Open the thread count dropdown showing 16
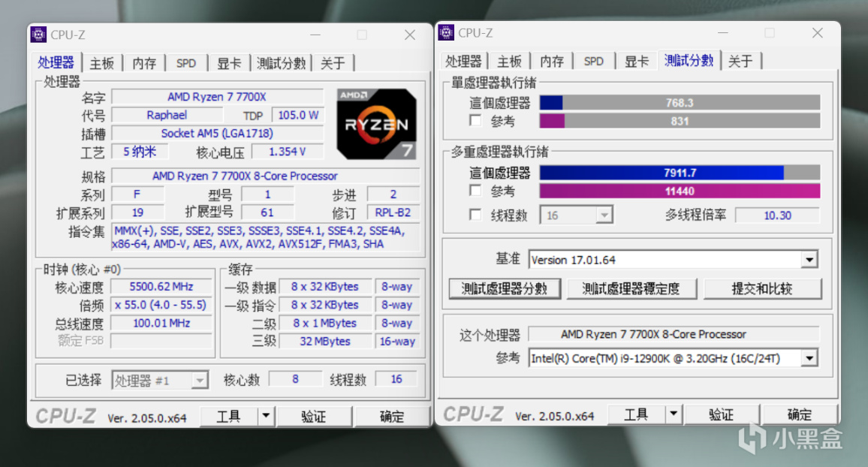868x467 pixels. 604,215
